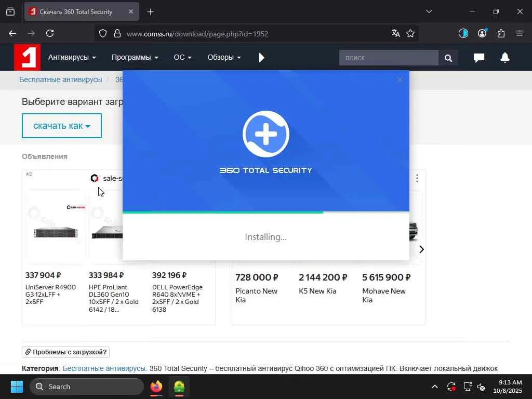Open Бесплатные антивирусы category link
Screen dimensions: 532x399
pyautogui.click(x=104, y=368)
